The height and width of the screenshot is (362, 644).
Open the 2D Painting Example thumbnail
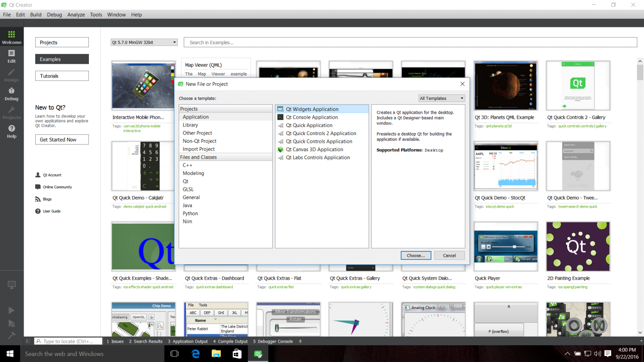tap(578, 247)
